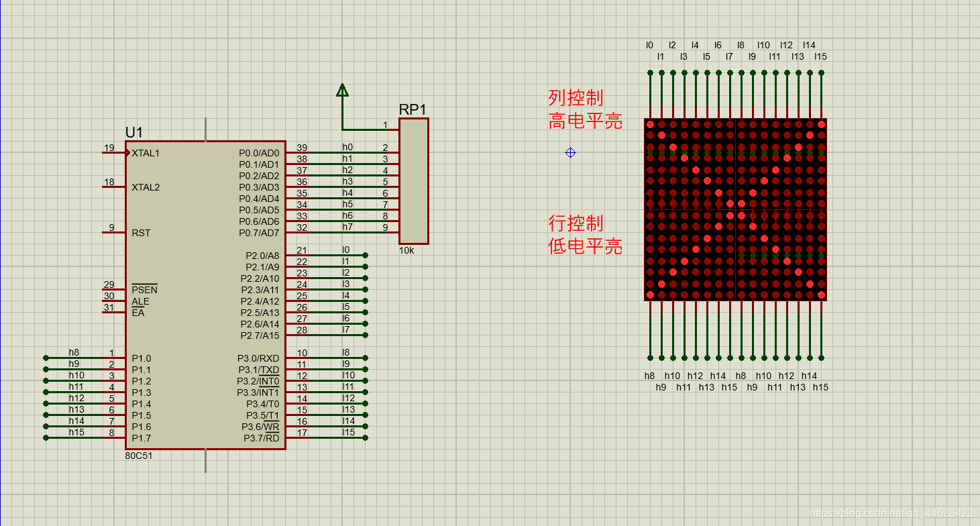The image size is (980, 526).
Task: Click the red 列控制 annotation text
Action: 576,98
